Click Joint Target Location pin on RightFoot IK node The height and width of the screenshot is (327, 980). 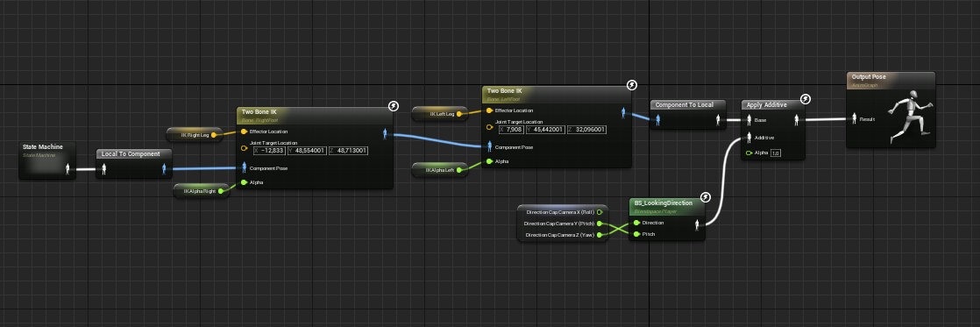(x=245, y=148)
